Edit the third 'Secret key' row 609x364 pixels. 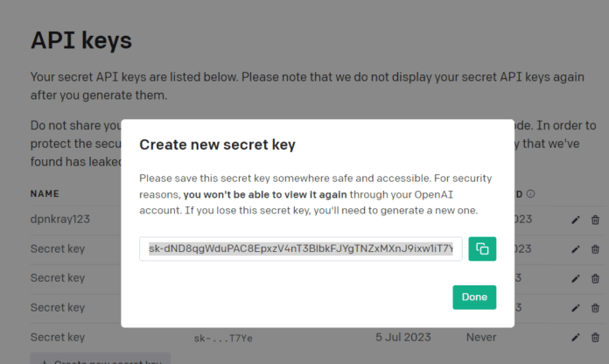click(x=576, y=307)
